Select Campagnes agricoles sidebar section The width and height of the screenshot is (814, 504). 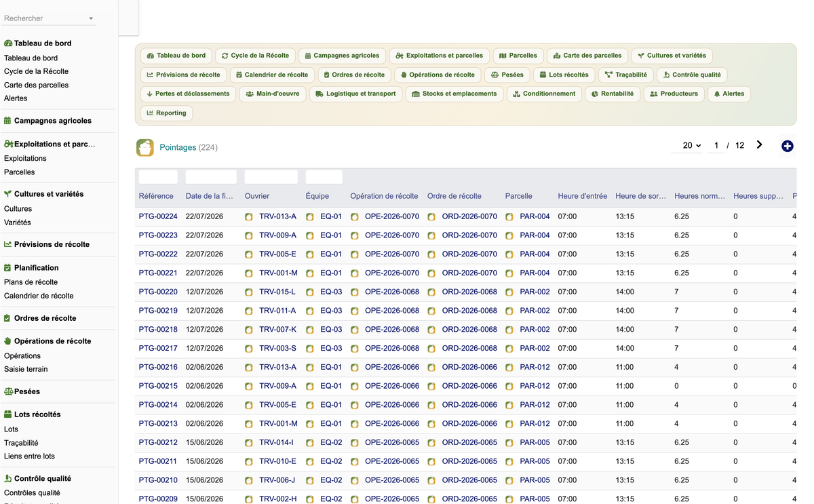[x=53, y=121]
